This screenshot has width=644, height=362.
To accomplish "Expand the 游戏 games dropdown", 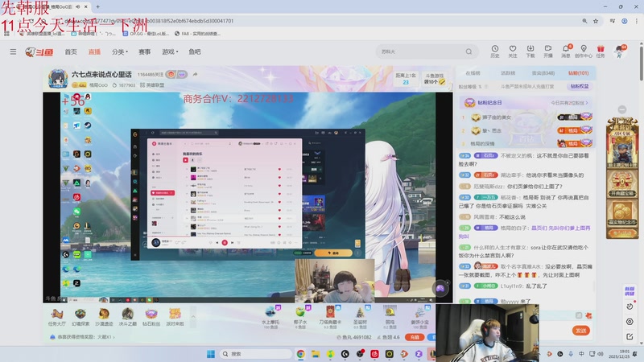I will (x=170, y=51).
